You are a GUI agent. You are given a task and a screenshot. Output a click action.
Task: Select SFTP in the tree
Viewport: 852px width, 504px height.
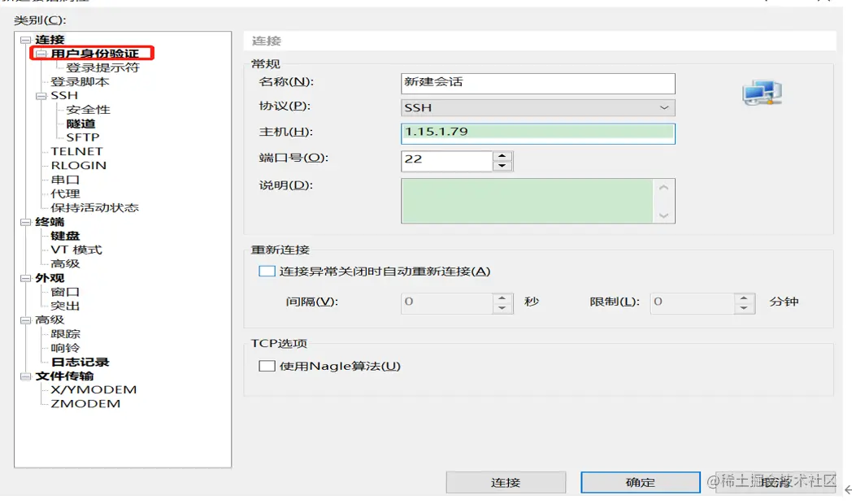tap(83, 137)
